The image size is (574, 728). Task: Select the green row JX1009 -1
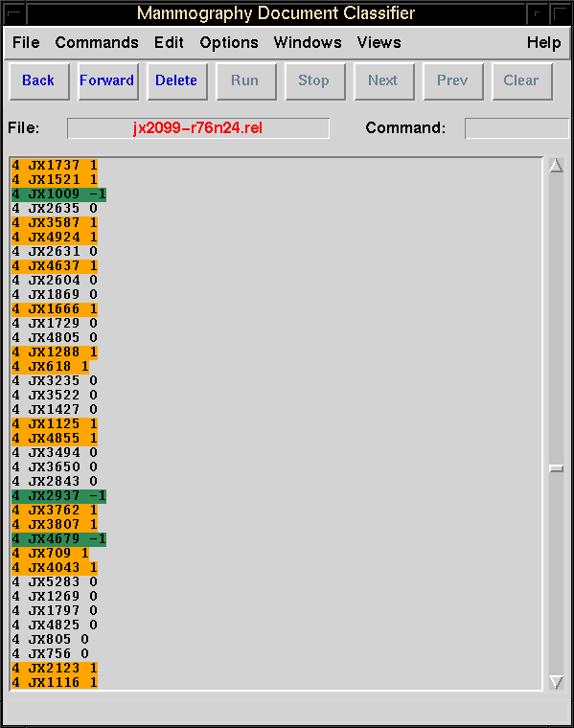tap(59, 194)
